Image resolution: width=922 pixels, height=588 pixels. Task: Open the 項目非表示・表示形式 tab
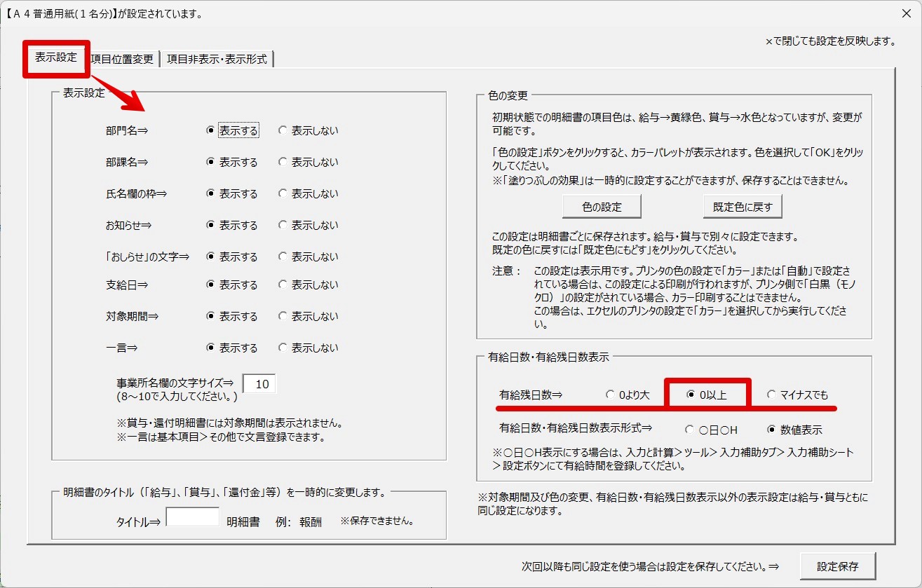click(217, 60)
